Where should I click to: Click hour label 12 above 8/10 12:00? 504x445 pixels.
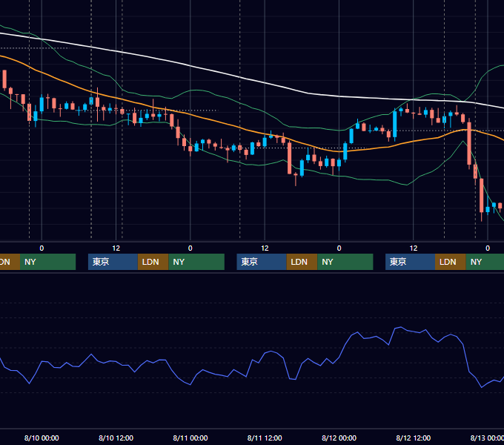pyautogui.click(x=116, y=248)
